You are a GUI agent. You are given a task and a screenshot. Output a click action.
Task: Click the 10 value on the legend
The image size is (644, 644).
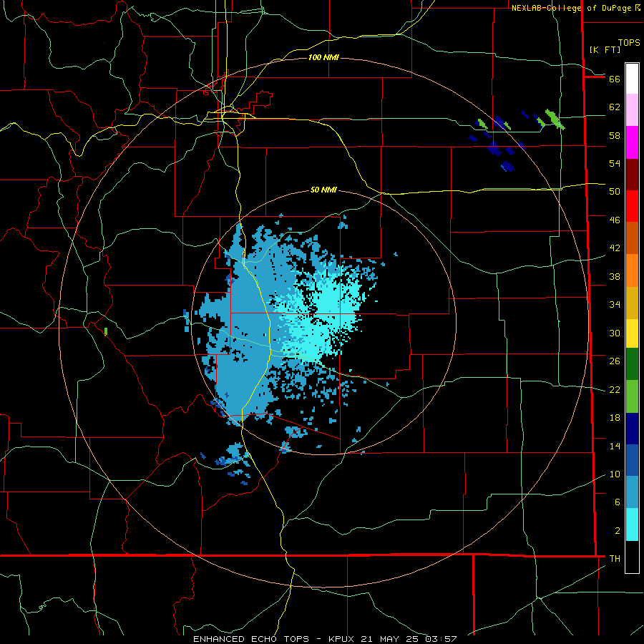pyautogui.click(x=615, y=474)
